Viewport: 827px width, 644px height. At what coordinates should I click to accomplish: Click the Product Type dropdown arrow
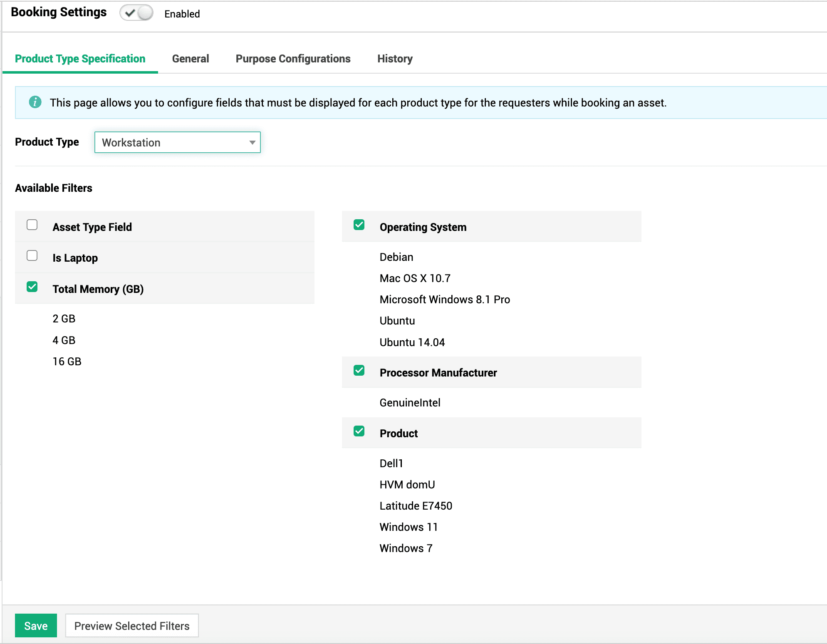[x=252, y=143]
